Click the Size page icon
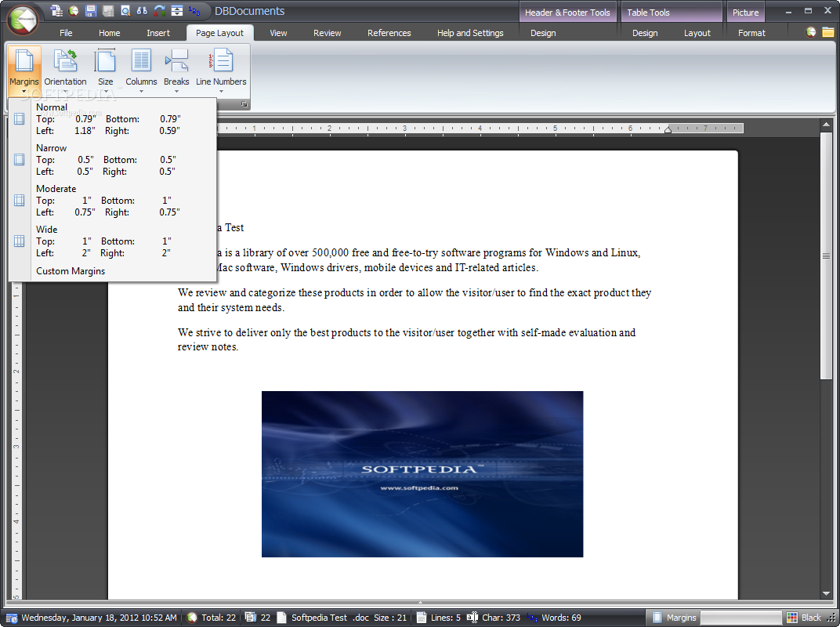The width and height of the screenshot is (840, 627). (105, 60)
